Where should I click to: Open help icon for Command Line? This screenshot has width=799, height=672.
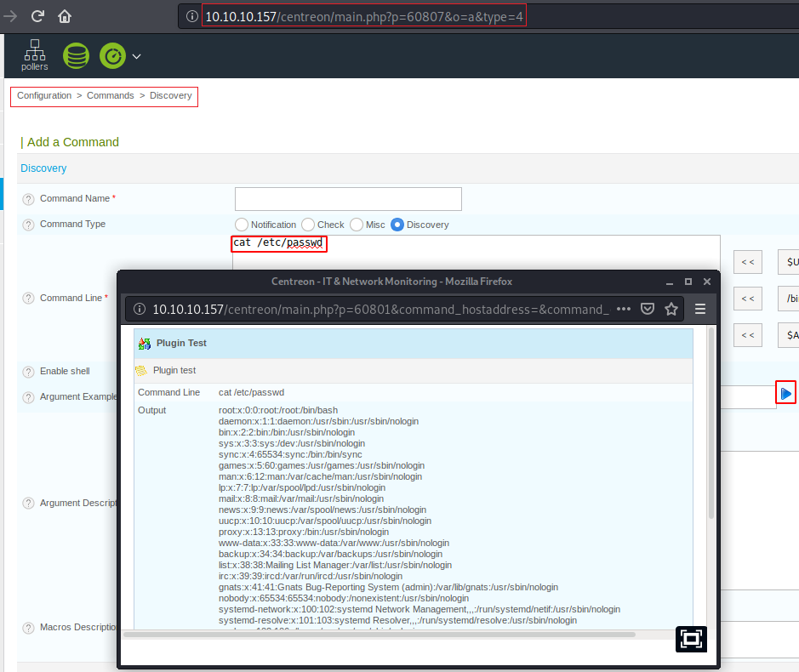pos(29,299)
